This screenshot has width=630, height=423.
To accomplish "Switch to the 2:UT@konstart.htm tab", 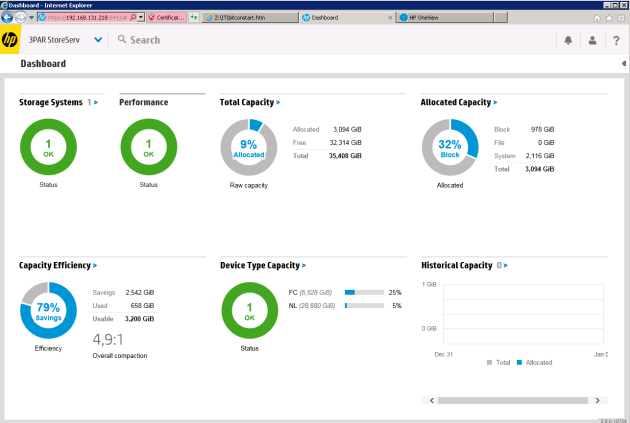I will click(248, 18).
